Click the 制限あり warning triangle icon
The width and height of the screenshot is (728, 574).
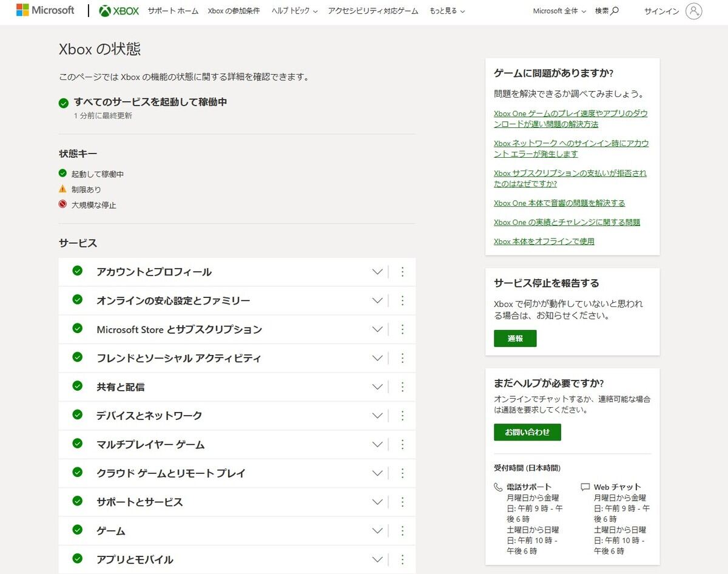pyautogui.click(x=62, y=189)
